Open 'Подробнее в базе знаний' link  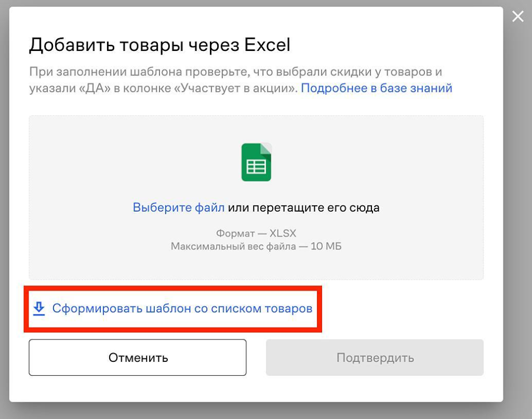click(376, 88)
